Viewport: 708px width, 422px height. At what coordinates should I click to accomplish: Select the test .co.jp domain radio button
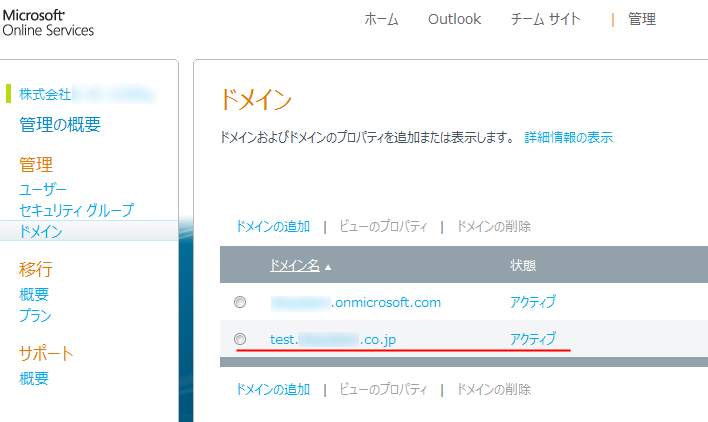[x=240, y=339]
